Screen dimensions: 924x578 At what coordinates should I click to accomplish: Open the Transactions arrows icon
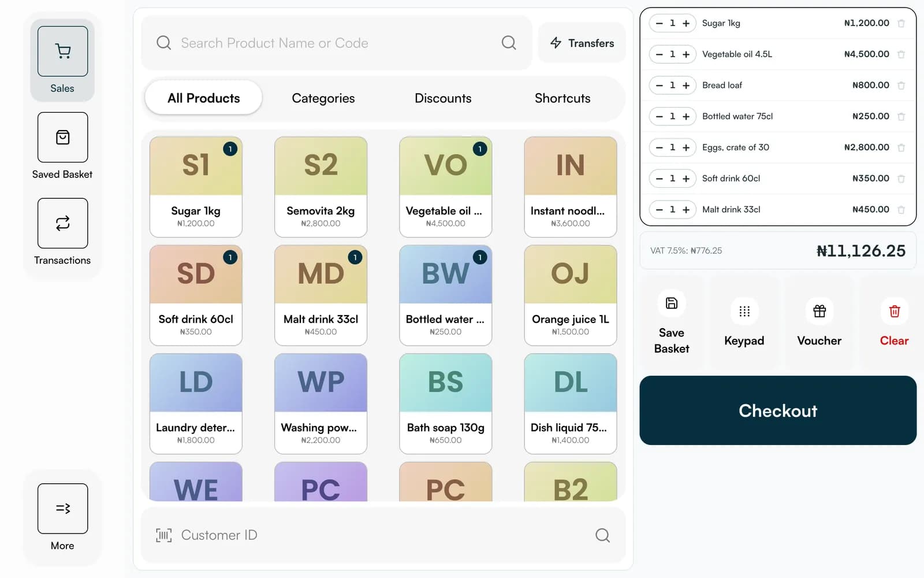62,223
